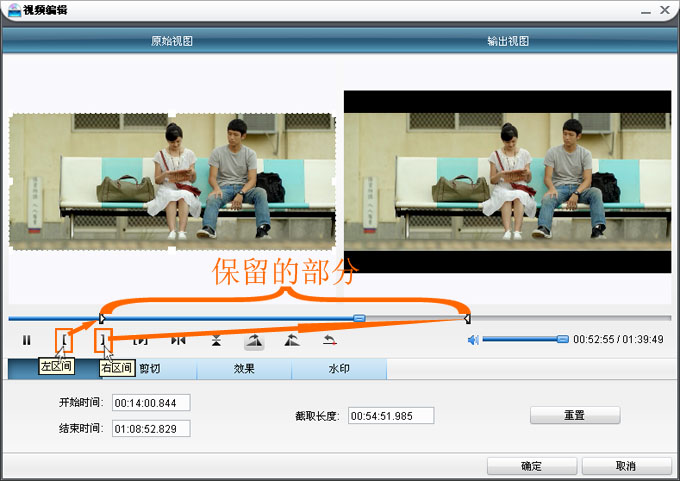
Task: Click the timeline playhead thumb
Action: coord(359,318)
